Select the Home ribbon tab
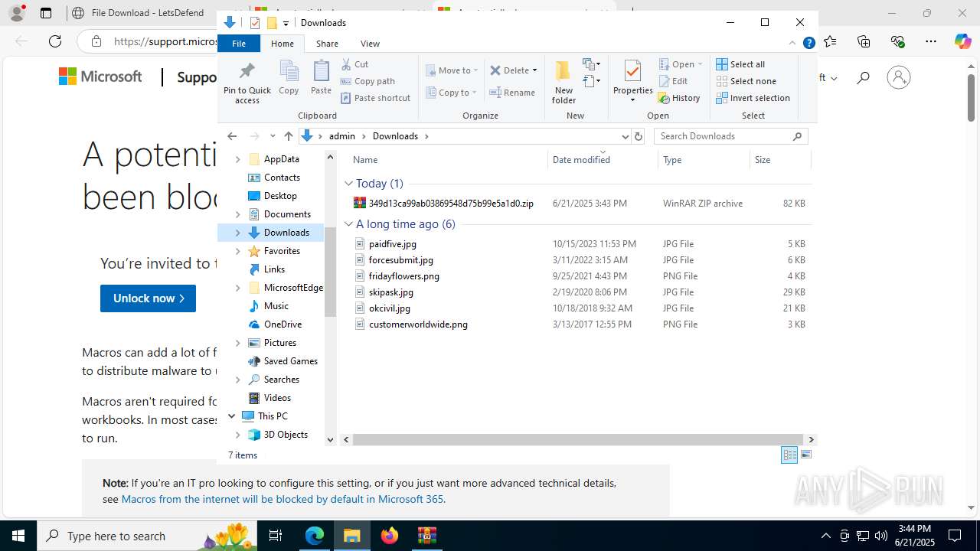The height and width of the screenshot is (551, 980). 283,44
